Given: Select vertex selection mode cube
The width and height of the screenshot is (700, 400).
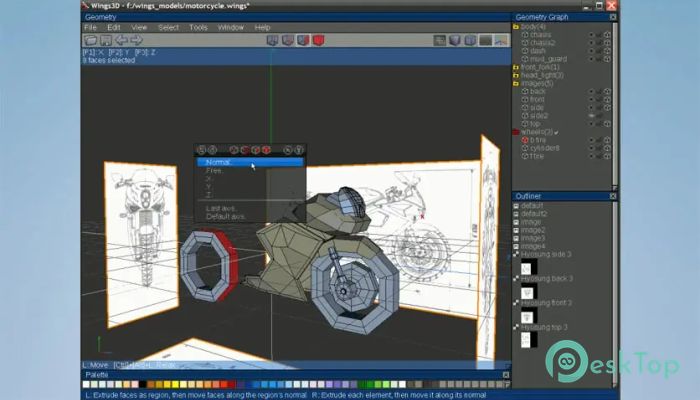Looking at the screenshot, I should (x=272, y=40).
